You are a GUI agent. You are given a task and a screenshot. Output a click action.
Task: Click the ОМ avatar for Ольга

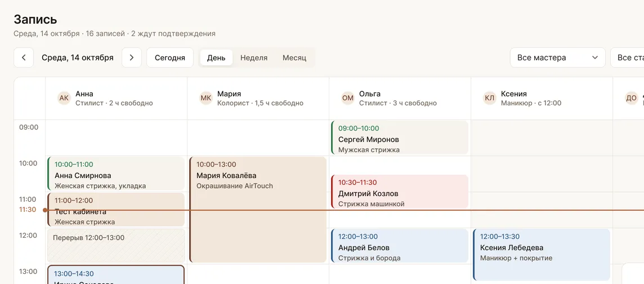pyautogui.click(x=347, y=98)
